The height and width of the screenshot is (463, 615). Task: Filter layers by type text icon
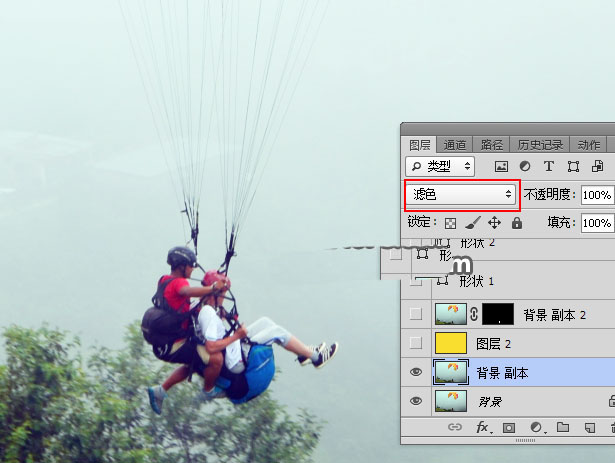[548, 166]
